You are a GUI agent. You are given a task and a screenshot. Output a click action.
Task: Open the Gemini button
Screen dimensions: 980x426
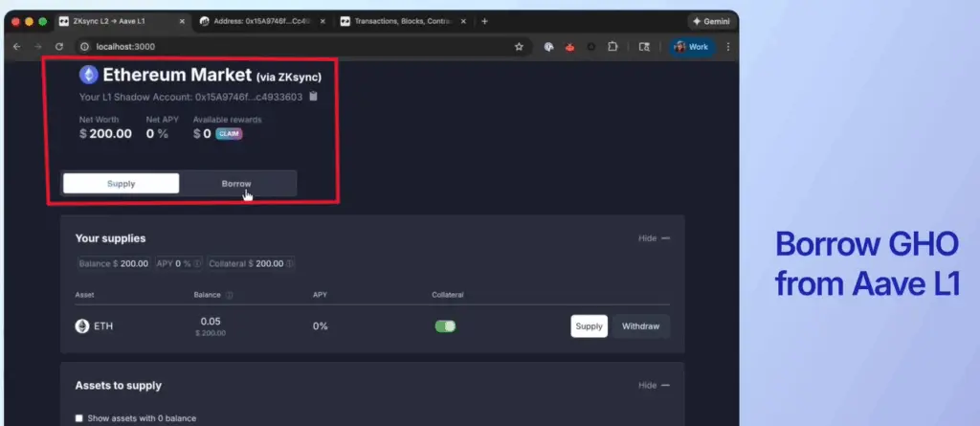pos(711,21)
